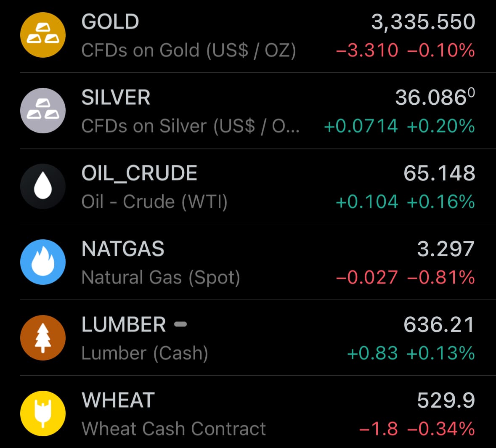Click the crude oil change +0.16%
The image size is (496, 448).
tap(441, 202)
